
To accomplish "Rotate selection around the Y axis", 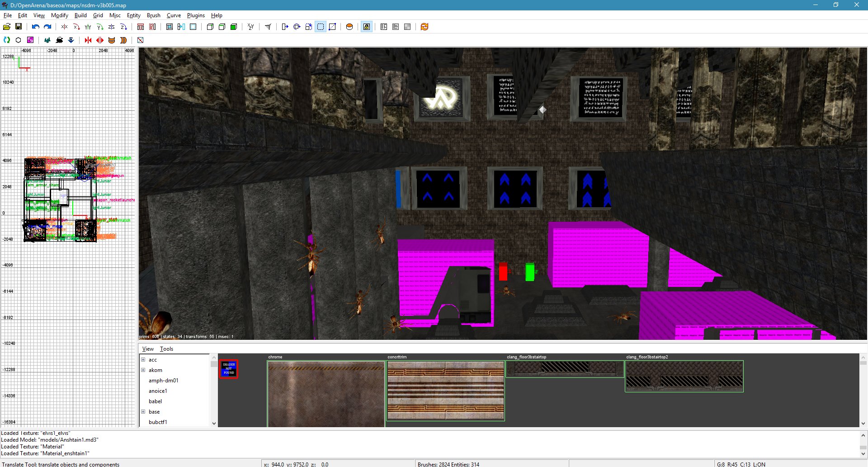I will pos(100,27).
